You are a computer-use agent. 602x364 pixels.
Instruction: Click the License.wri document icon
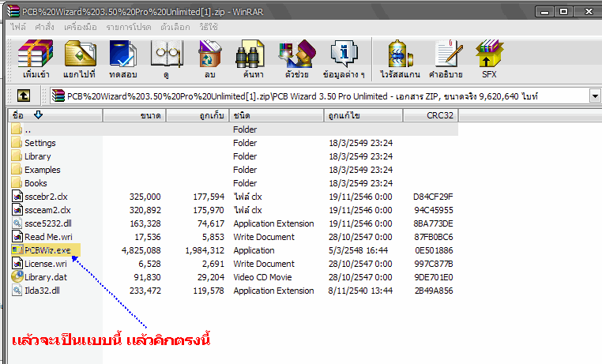(17, 264)
